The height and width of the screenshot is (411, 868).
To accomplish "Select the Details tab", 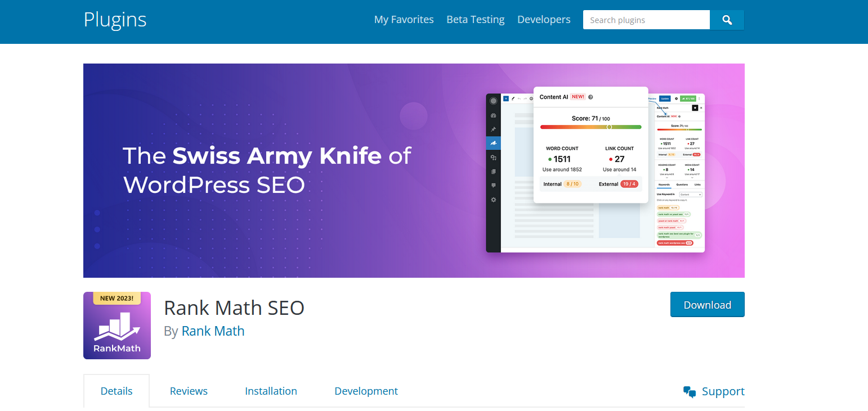I will pos(117,391).
